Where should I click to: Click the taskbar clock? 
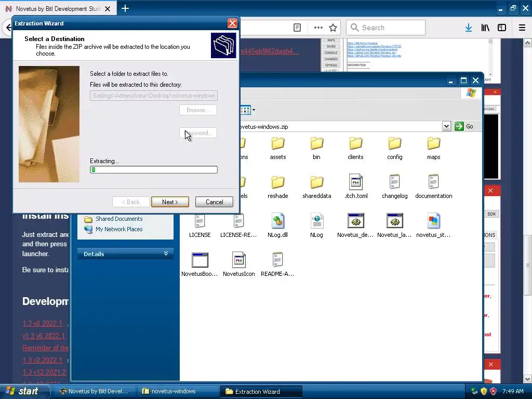point(513,391)
